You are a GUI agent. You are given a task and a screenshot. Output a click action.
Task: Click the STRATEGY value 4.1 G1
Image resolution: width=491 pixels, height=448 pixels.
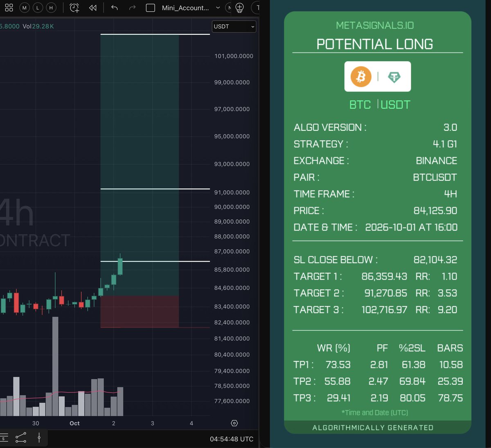(445, 144)
